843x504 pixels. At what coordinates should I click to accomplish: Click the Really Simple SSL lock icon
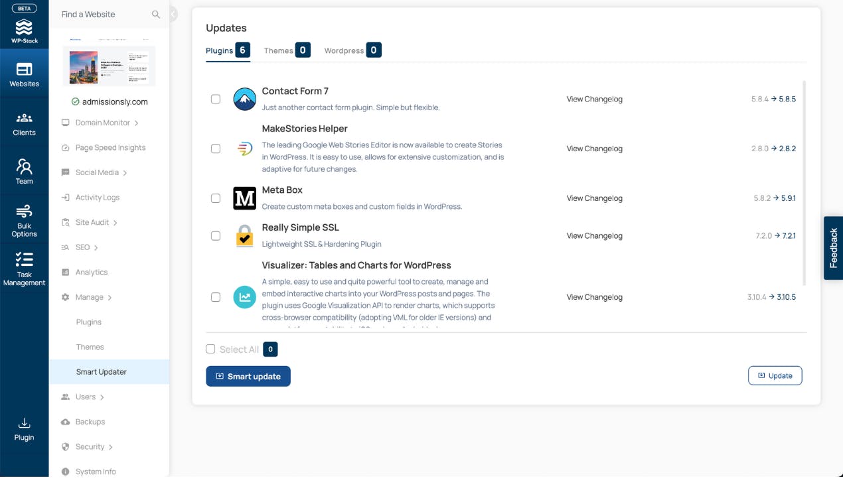point(245,235)
